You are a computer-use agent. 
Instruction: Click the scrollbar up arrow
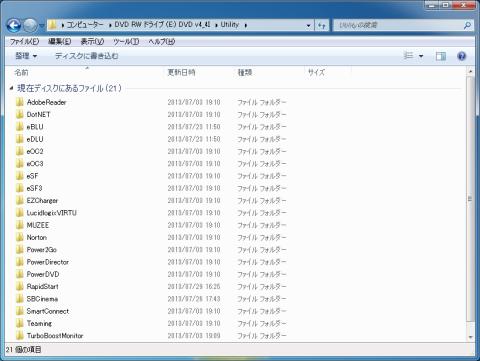[x=470, y=71]
